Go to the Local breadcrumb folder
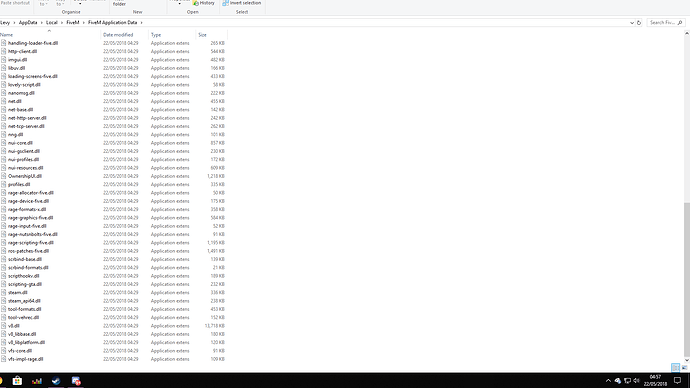Screen dimensions: 690x388 [x=52, y=22]
